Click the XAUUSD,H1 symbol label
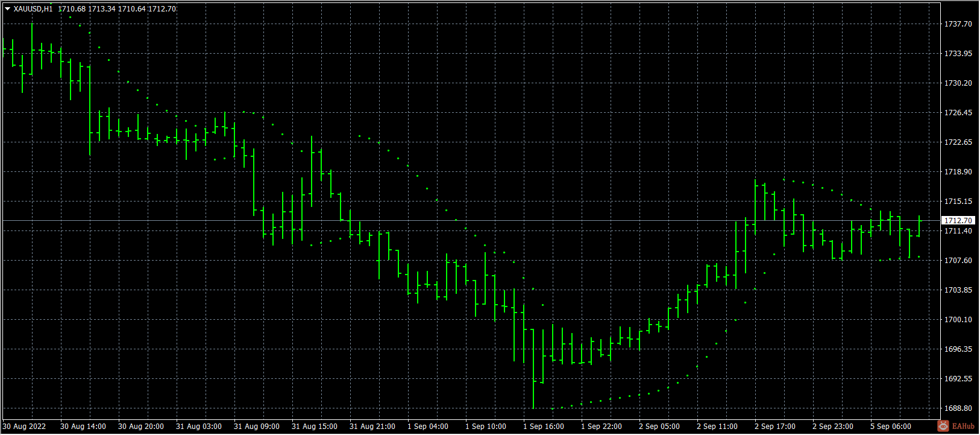 33,9
